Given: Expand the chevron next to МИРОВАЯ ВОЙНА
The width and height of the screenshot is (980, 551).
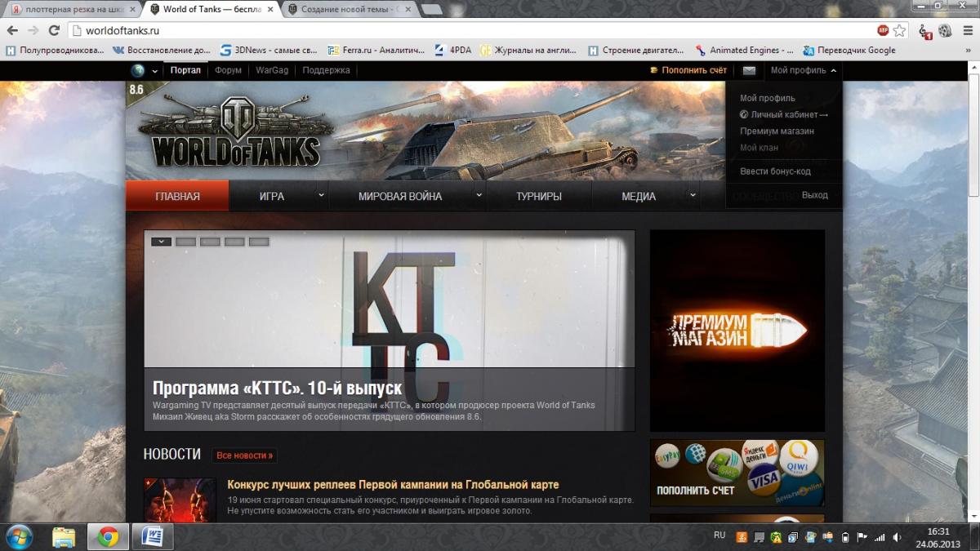Looking at the screenshot, I should [479, 196].
